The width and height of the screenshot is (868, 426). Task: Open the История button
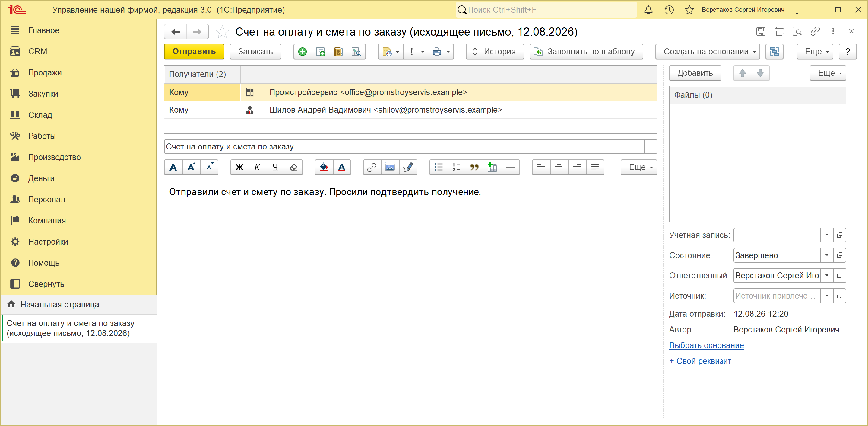[x=495, y=52]
